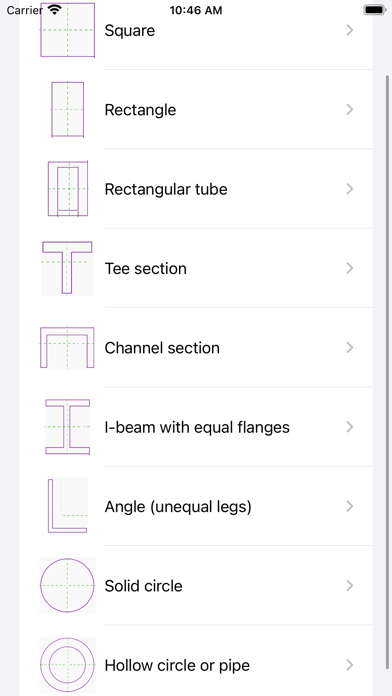Tap the I-beam profile diagram
Viewport: 392px width, 696px height.
pos(67,427)
